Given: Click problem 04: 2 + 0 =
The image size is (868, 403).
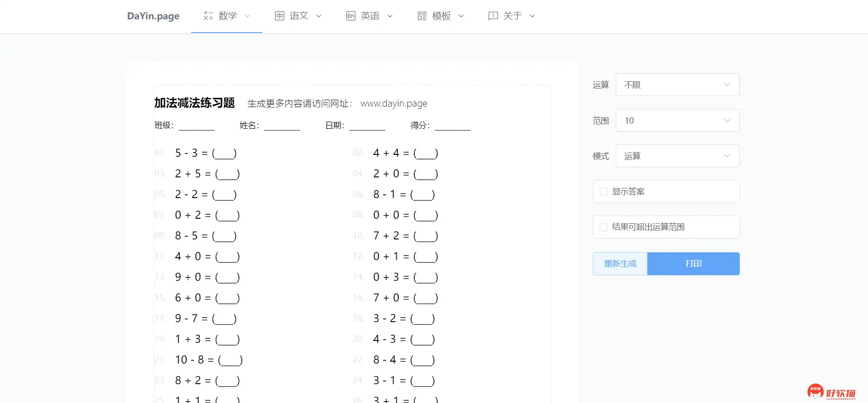Looking at the screenshot, I should click(405, 174).
